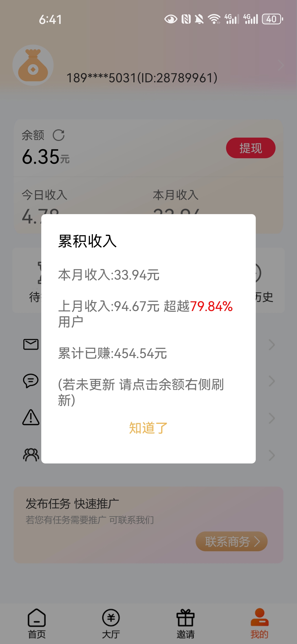Expand the chevron on the group row
Image resolution: width=297 pixels, height=644 pixels.
272,455
